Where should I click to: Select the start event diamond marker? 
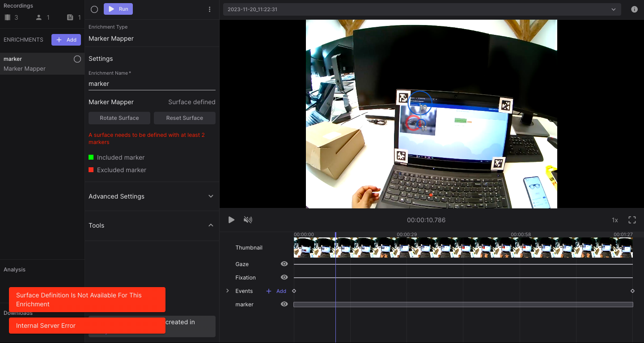click(294, 291)
